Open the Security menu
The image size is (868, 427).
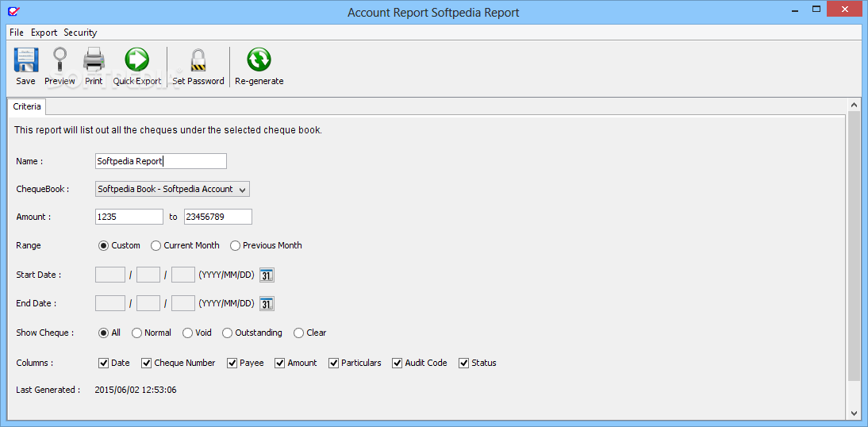(80, 33)
